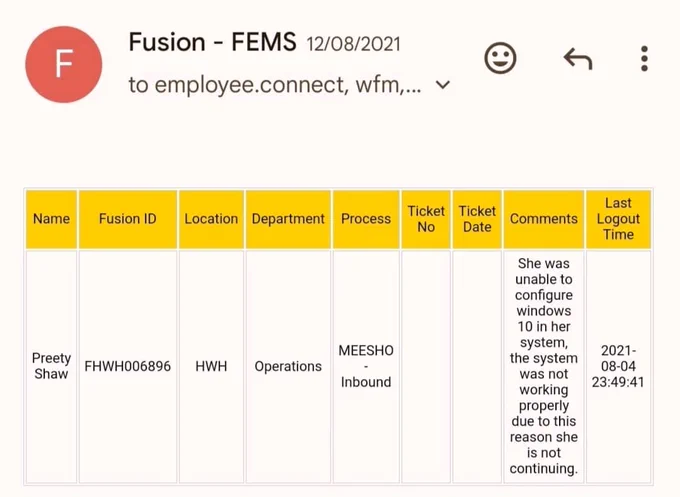Select the Last Logout Time header
The height and width of the screenshot is (497, 680).
618,219
